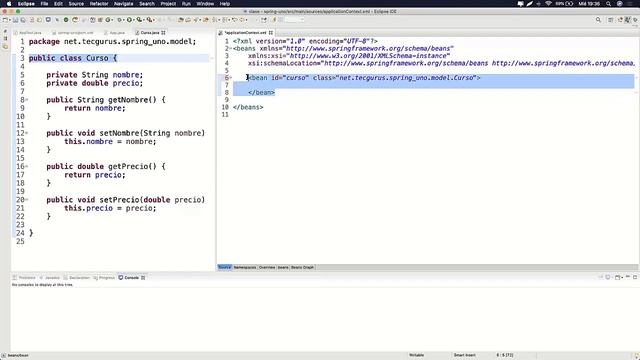
Task: Select the beans tab of XML editor
Action: 283,267
